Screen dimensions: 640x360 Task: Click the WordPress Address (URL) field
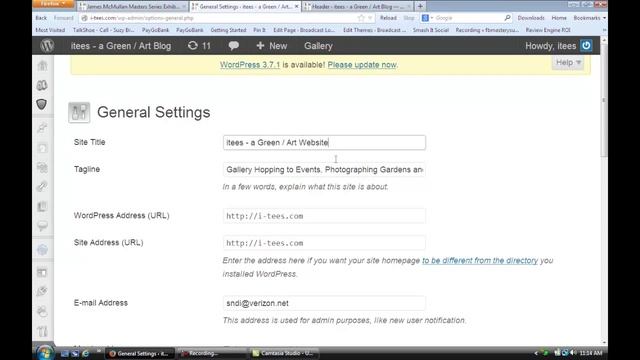click(x=324, y=216)
